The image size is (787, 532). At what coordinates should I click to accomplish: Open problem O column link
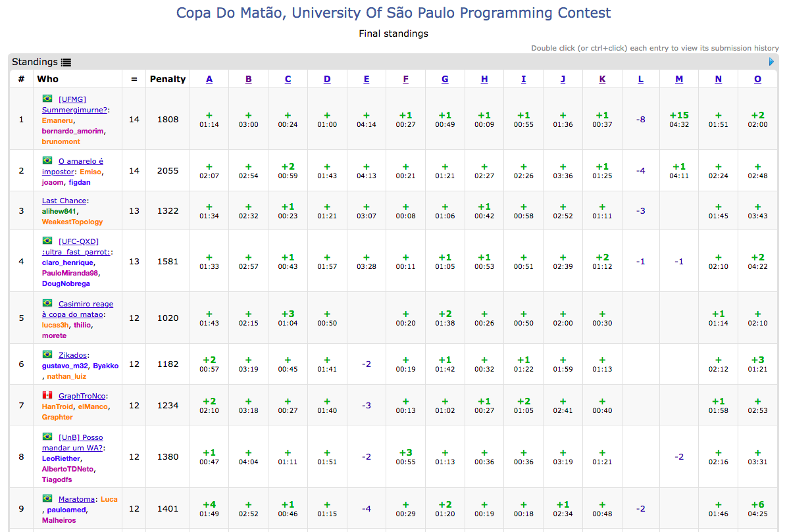click(757, 79)
